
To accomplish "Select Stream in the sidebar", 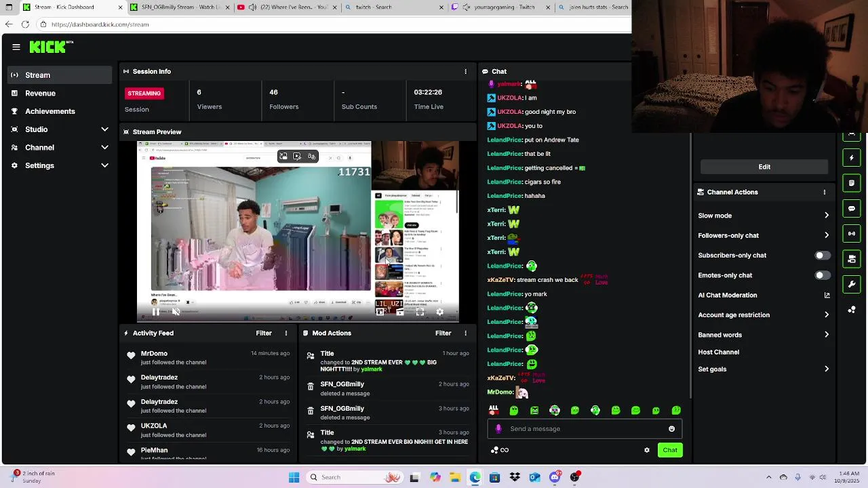I will (x=60, y=75).
